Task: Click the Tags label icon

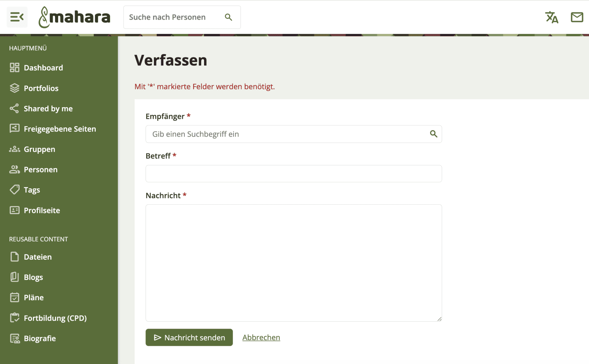Action: point(14,190)
